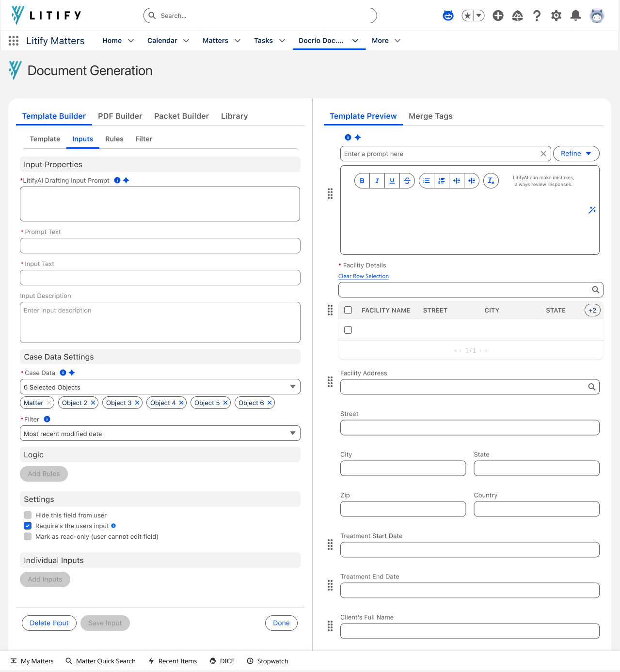Clear the prompt with the X icon
Screen dimensions: 620x672
coord(543,154)
